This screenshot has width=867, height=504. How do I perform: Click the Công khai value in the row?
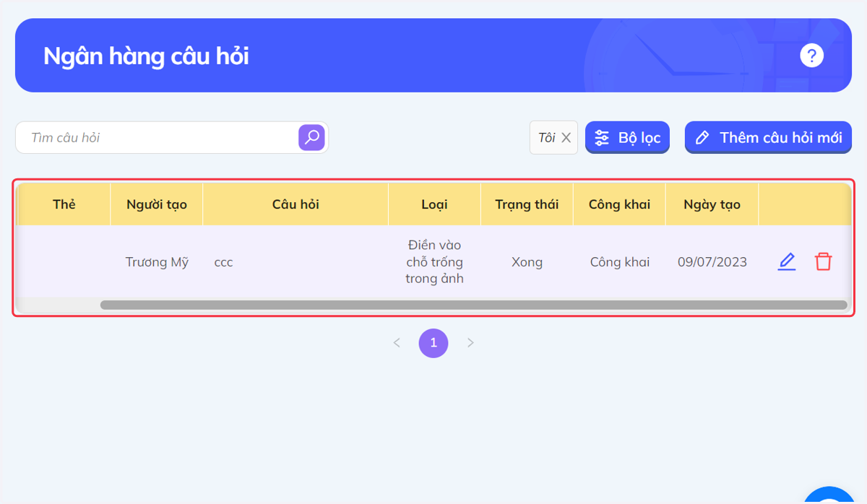(x=619, y=262)
